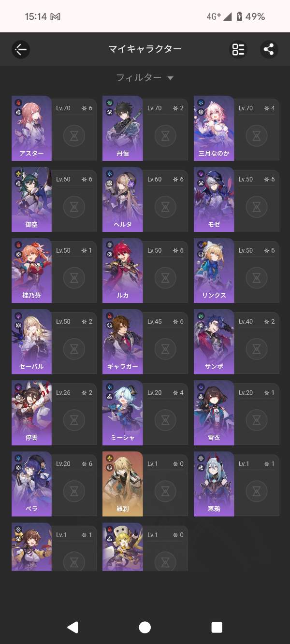The height and width of the screenshot is (644, 290).
Task: Click the hourglass slot beside 三月なのか
Action: (x=257, y=137)
